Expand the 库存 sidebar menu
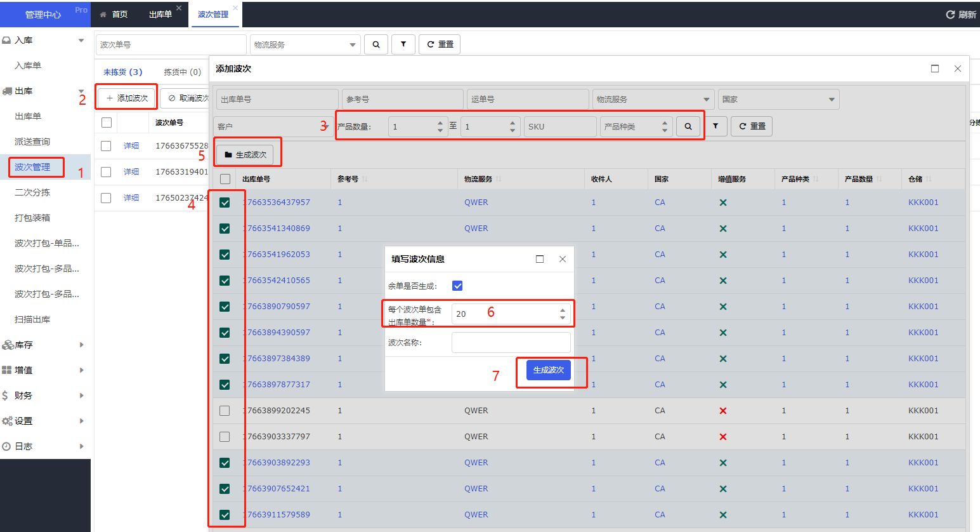980x532 pixels. click(46, 345)
